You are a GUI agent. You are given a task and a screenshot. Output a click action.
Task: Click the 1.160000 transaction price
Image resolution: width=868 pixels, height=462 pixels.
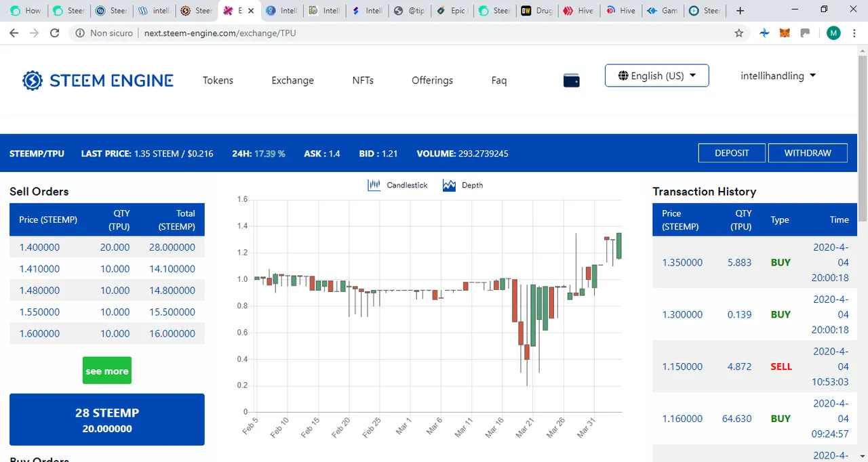682,419
